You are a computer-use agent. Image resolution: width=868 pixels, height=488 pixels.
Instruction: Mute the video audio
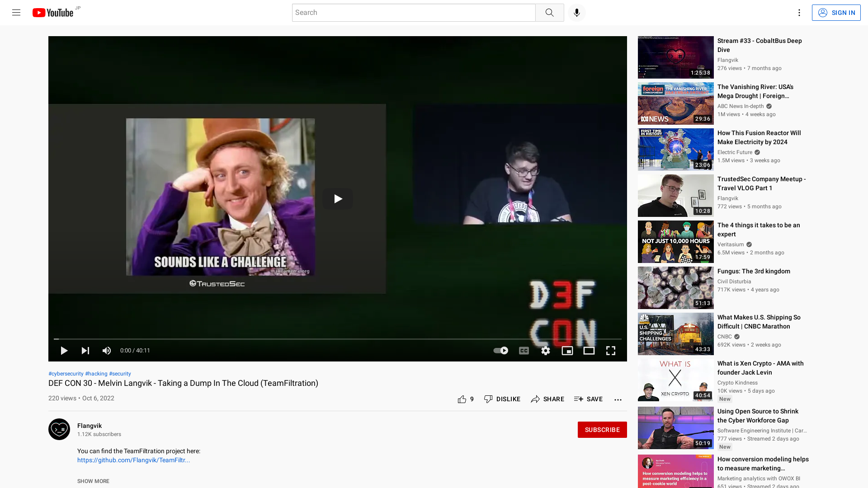[106, 350]
